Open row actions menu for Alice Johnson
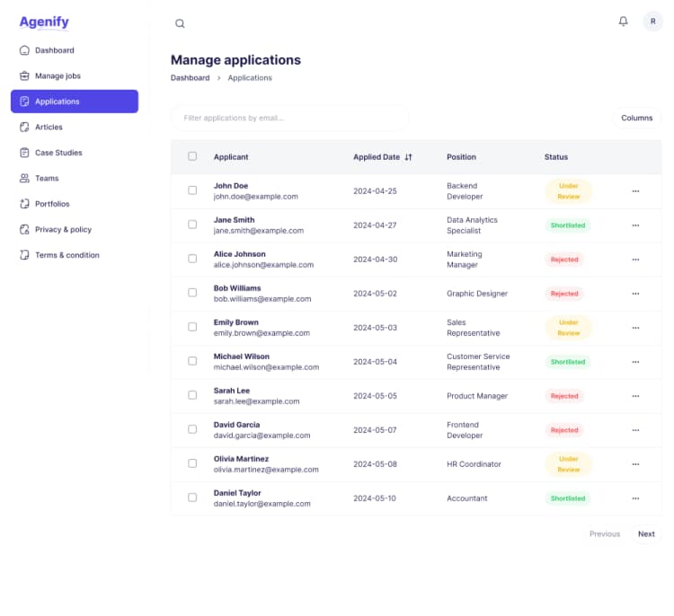Screen dimensions: 674x616 pos(635,260)
